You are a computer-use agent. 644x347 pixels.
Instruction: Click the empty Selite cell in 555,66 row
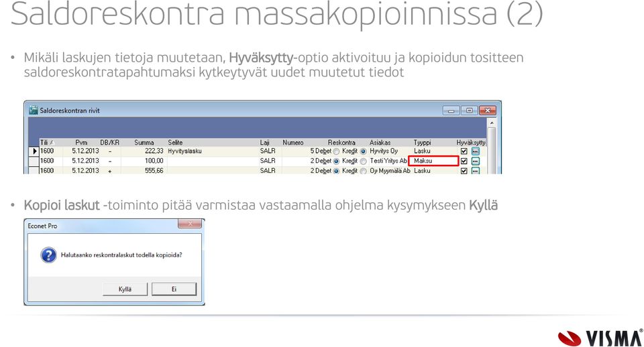pyautogui.click(x=212, y=171)
